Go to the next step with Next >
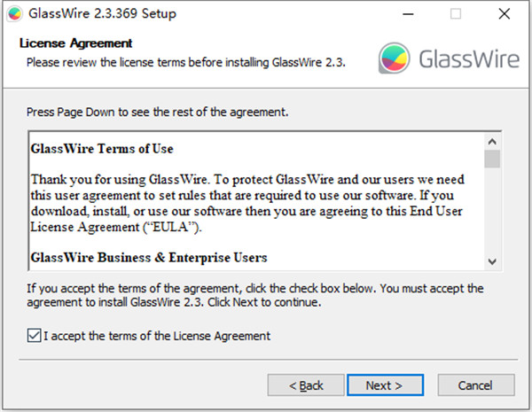Viewport: 532px width, 412px height. click(x=385, y=385)
